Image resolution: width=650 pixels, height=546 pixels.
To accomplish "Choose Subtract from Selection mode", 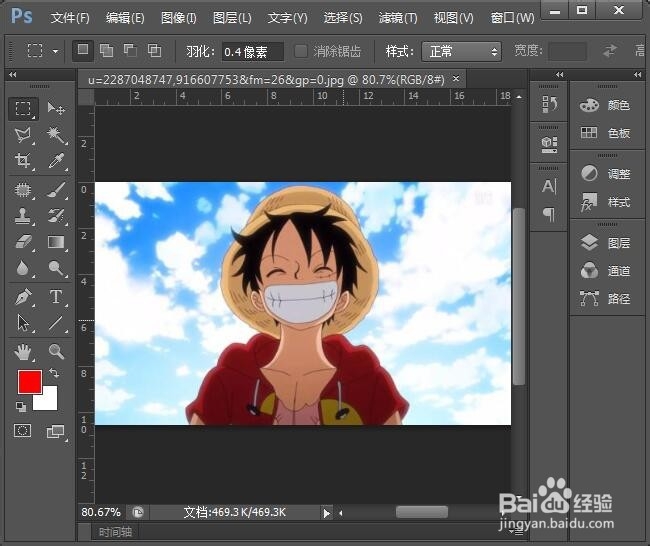I will click(131, 51).
